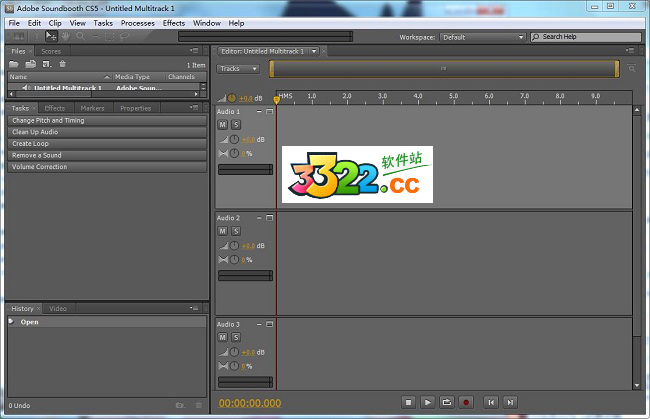Click the Volume Correction task

point(107,167)
